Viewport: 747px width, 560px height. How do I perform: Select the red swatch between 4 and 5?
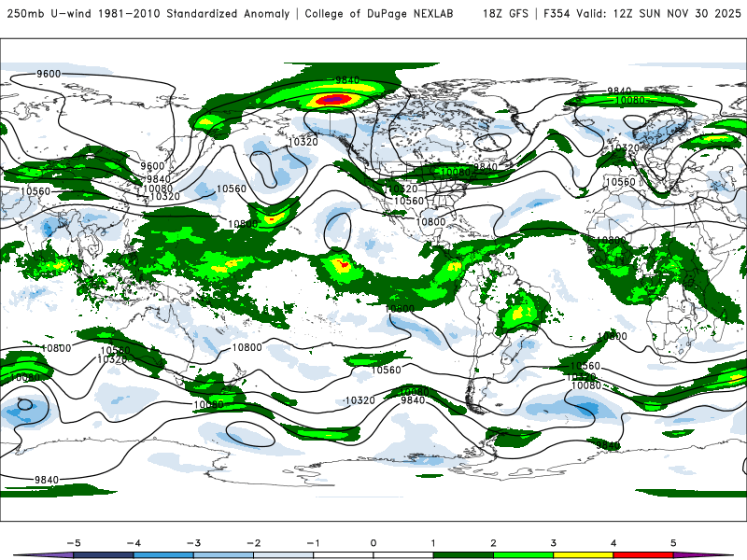pos(643,555)
